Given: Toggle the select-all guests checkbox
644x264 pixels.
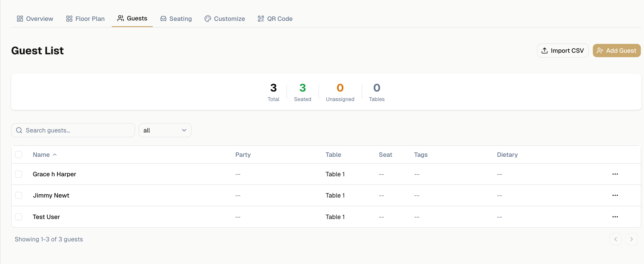Looking at the screenshot, I should pos(19,155).
